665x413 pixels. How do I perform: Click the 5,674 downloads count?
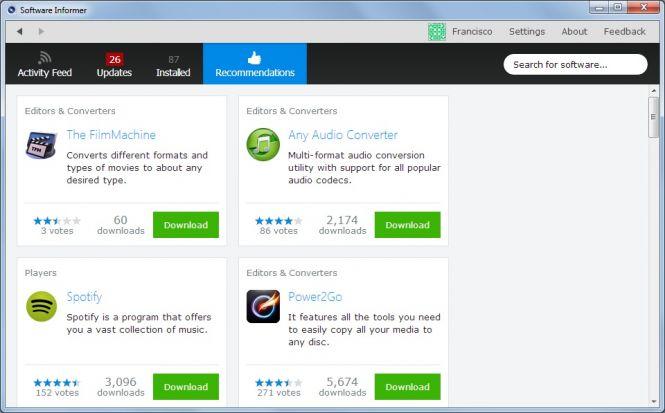click(343, 387)
